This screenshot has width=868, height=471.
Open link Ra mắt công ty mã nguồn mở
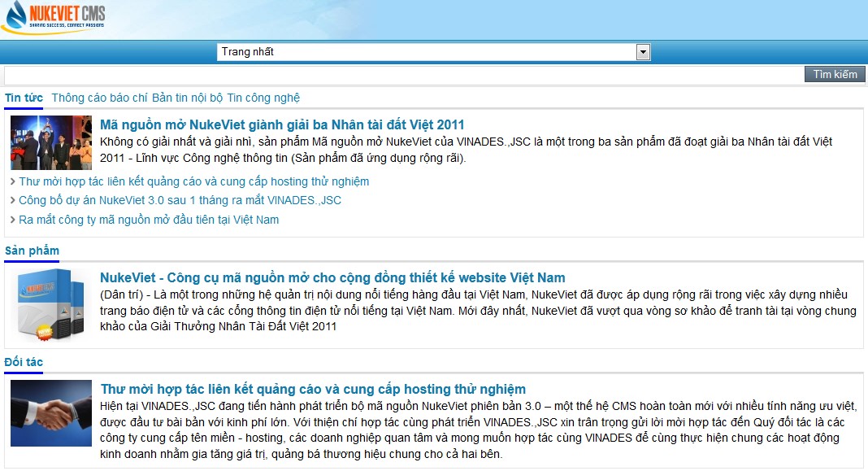[149, 220]
